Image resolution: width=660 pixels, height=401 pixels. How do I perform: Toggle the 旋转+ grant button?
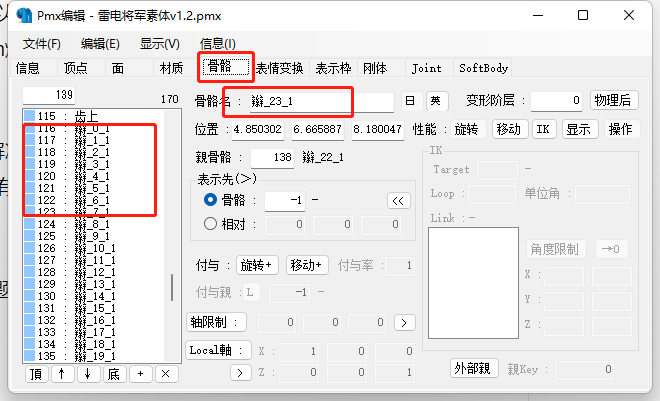click(x=257, y=266)
